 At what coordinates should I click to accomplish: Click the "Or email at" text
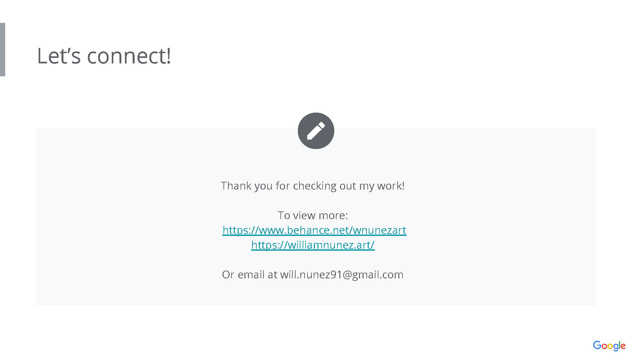(250, 275)
